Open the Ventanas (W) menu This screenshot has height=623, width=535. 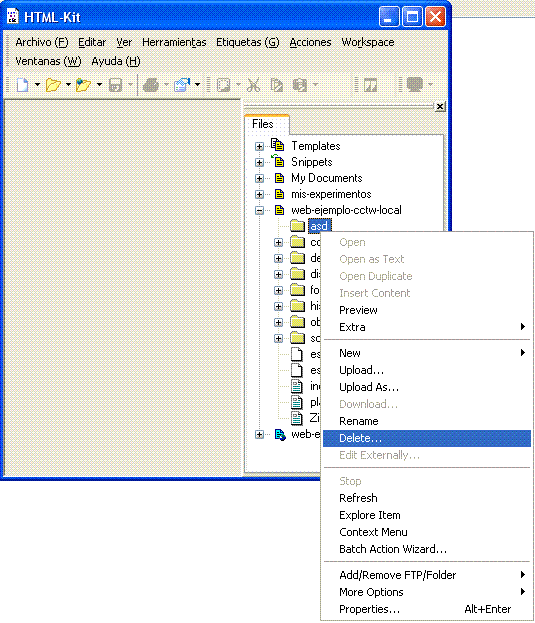(48, 61)
